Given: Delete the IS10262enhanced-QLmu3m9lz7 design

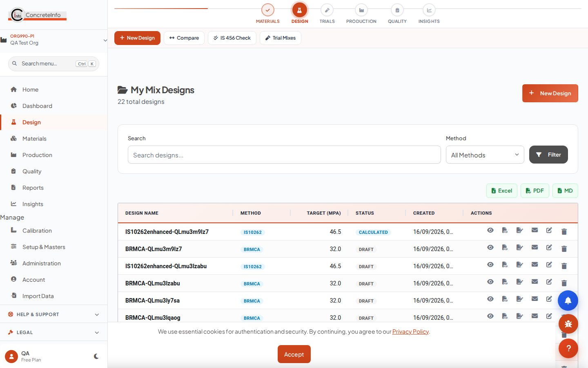Looking at the screenshot, I should 564,231.
